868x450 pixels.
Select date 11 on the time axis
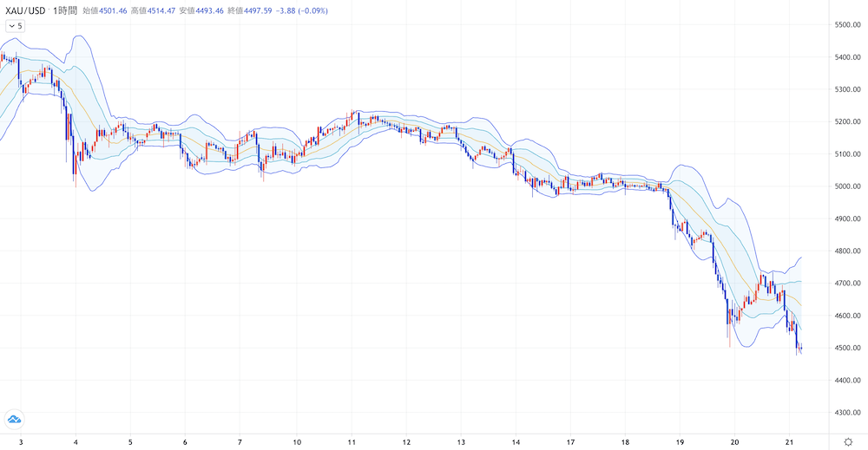[x=351, y=441]
